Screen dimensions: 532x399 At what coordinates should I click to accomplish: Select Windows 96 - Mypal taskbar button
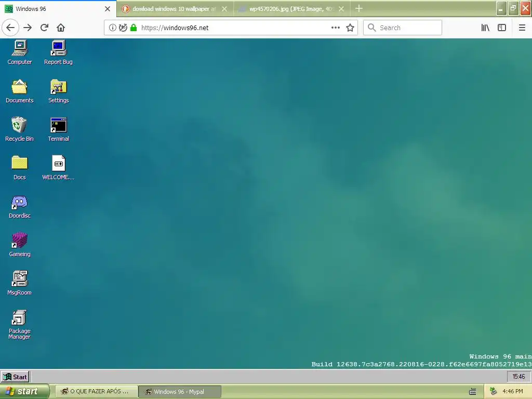180,392
